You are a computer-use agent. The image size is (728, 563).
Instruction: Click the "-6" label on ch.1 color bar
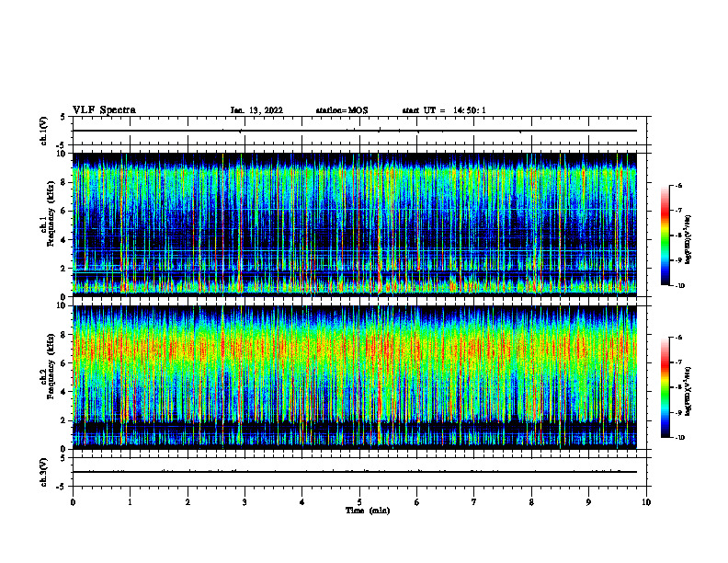pos(679,185)
